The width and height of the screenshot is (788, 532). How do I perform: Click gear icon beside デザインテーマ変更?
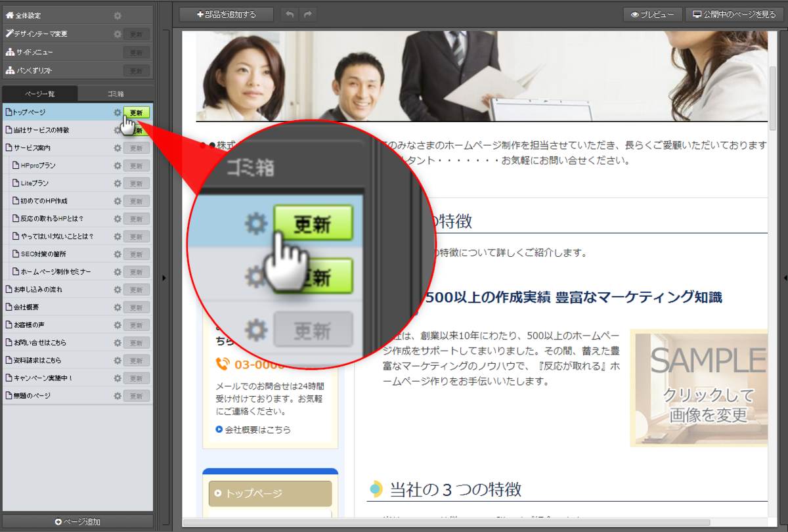click(x=118, y=34)
